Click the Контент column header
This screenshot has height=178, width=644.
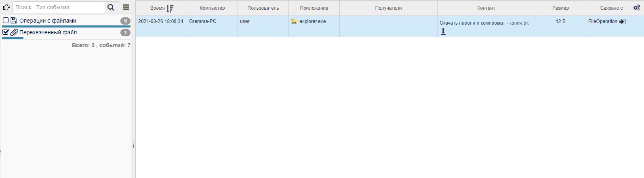[486, 8]
